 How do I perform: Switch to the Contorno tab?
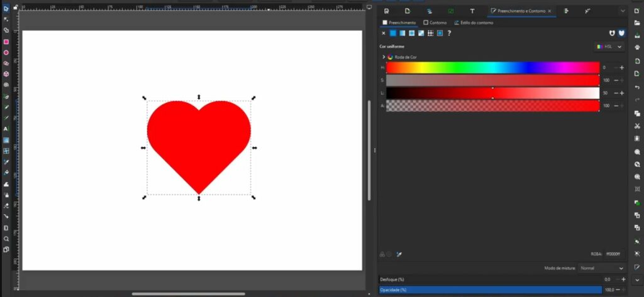pos(435,23)
